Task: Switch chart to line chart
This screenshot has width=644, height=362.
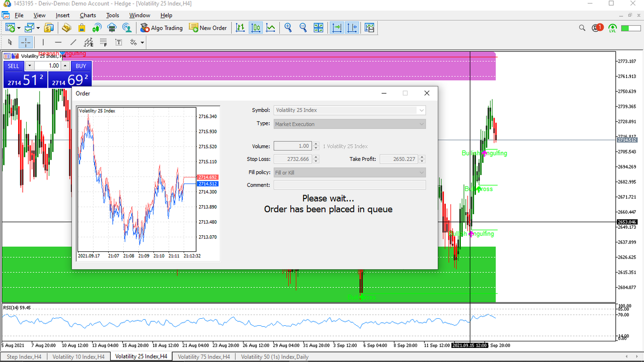Action: coord(271,28)
